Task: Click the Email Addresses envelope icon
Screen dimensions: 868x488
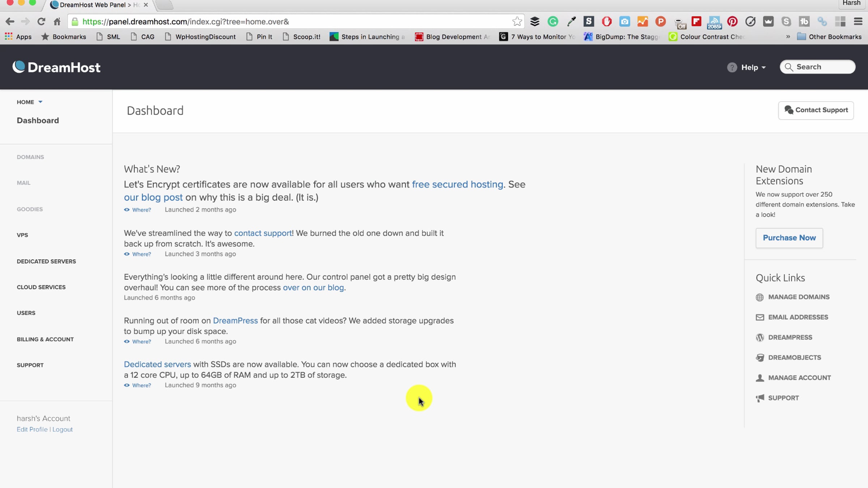Action: 759,317
